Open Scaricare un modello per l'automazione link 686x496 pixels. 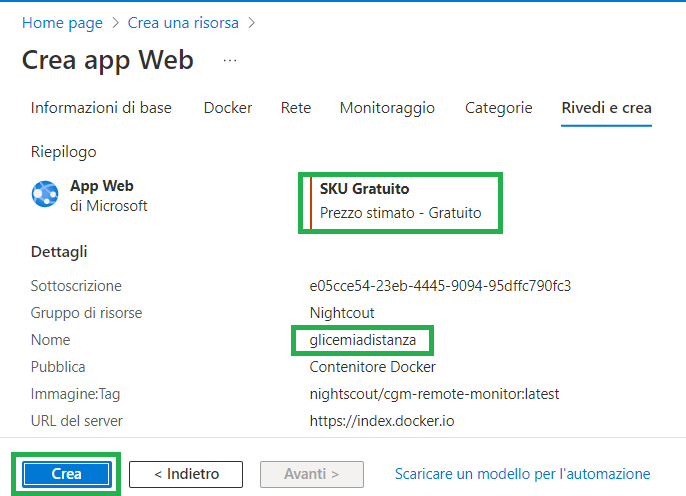(522, 474)
